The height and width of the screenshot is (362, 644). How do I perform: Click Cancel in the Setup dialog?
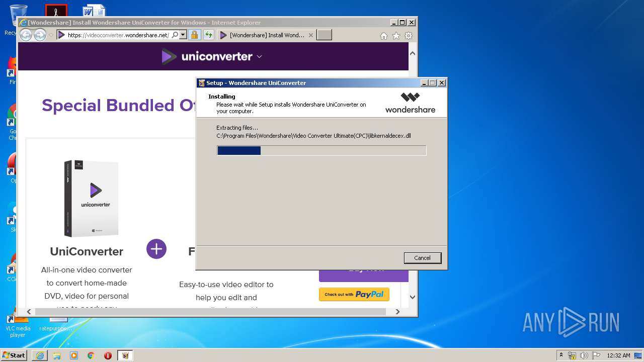pos(423,258)
